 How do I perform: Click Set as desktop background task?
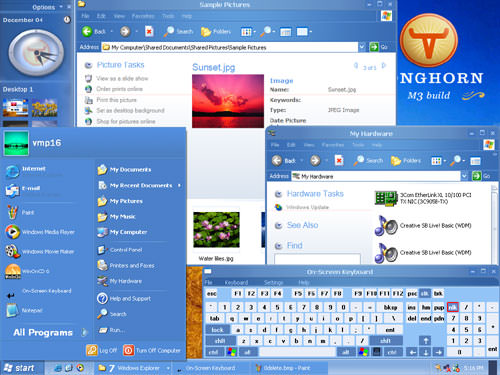point(125,110)
